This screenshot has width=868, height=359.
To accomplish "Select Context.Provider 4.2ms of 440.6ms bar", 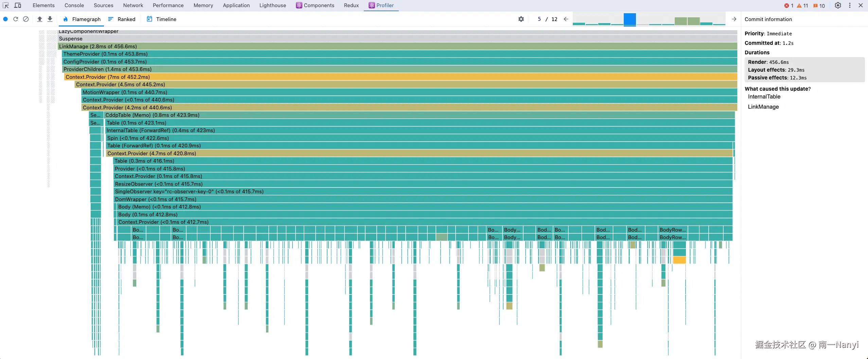I will pos(409,108).
